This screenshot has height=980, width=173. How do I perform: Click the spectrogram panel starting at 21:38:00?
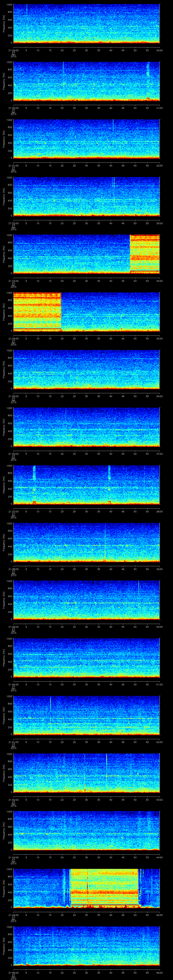[86, 542]
